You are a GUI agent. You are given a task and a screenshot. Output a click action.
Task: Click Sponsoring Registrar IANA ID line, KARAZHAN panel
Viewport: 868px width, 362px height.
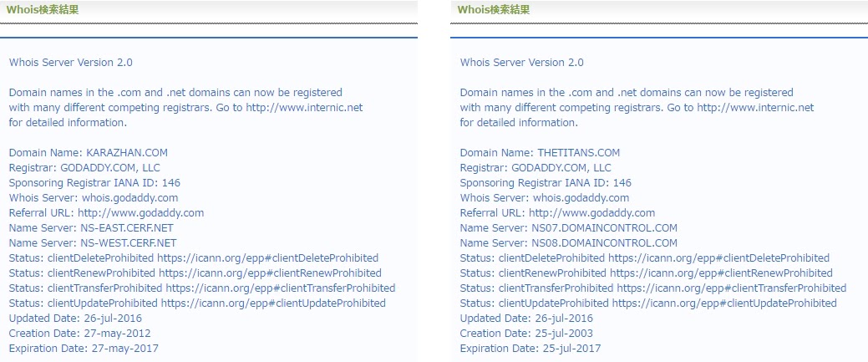tap(94, 182)
